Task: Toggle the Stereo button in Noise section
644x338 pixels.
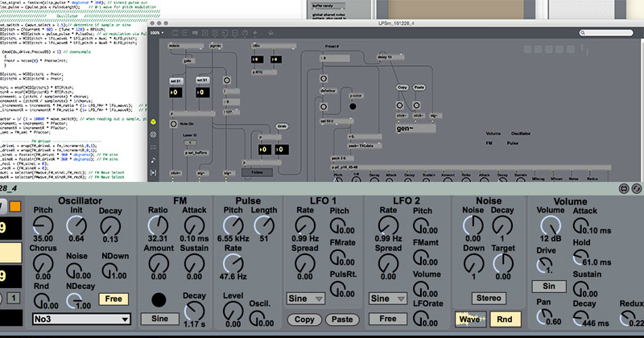Action: click(489, 298)
